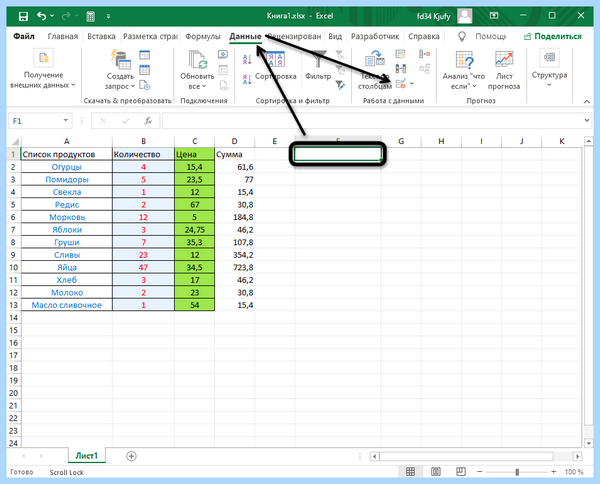Click cell Масло сливочное
Screen dimensions: 600x484
click(67, 305)
